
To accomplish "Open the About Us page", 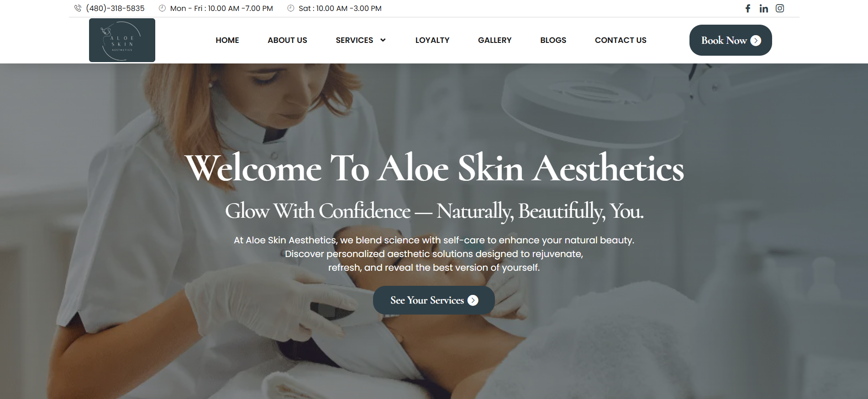I will coord(287,40).
